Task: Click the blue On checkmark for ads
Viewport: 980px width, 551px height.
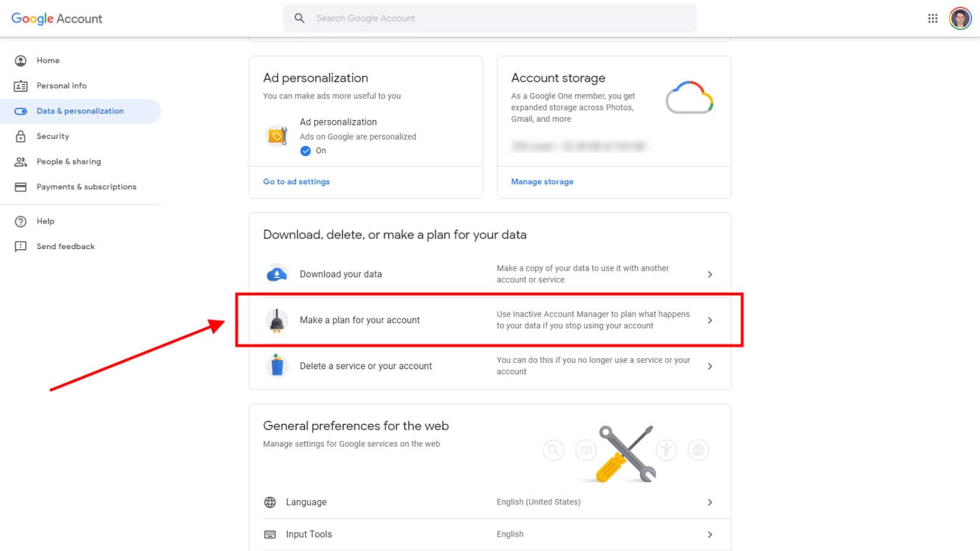Action: (306, 151)
